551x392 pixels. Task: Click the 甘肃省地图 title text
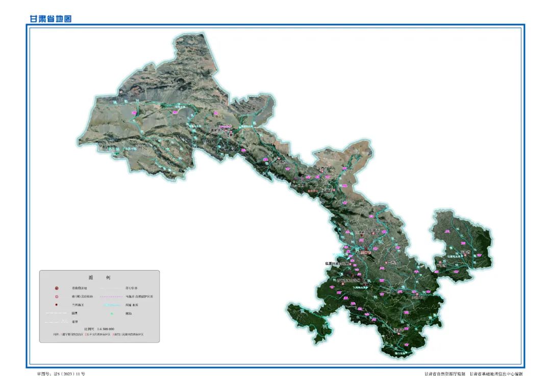click(51, 19)
